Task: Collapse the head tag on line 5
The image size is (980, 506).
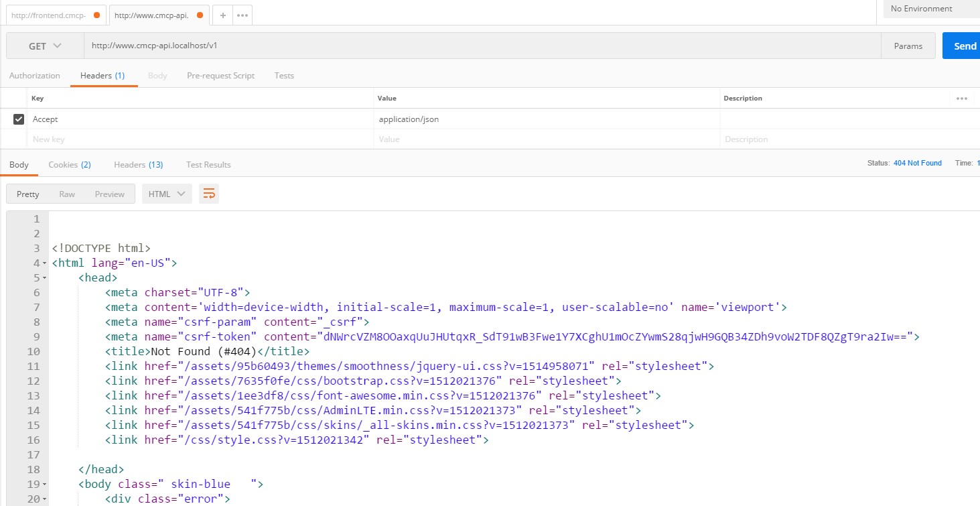Action: click(x=45, y=278)
